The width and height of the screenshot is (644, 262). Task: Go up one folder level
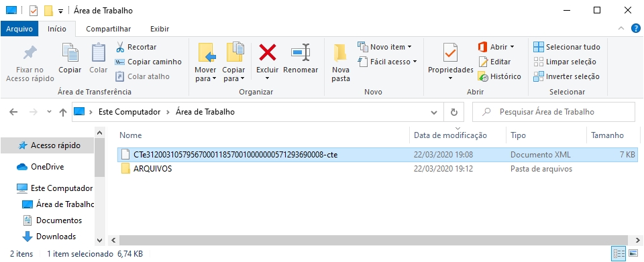click(x=63, y=112)
